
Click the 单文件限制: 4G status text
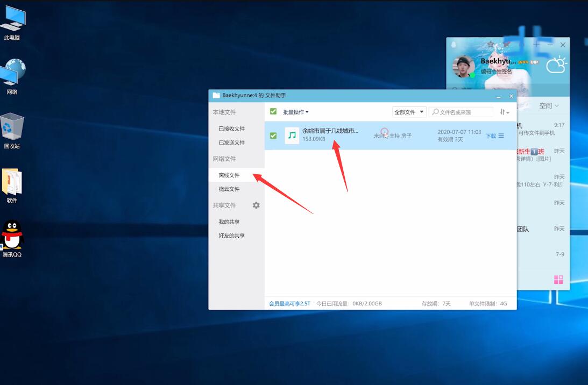coord(488,304)
